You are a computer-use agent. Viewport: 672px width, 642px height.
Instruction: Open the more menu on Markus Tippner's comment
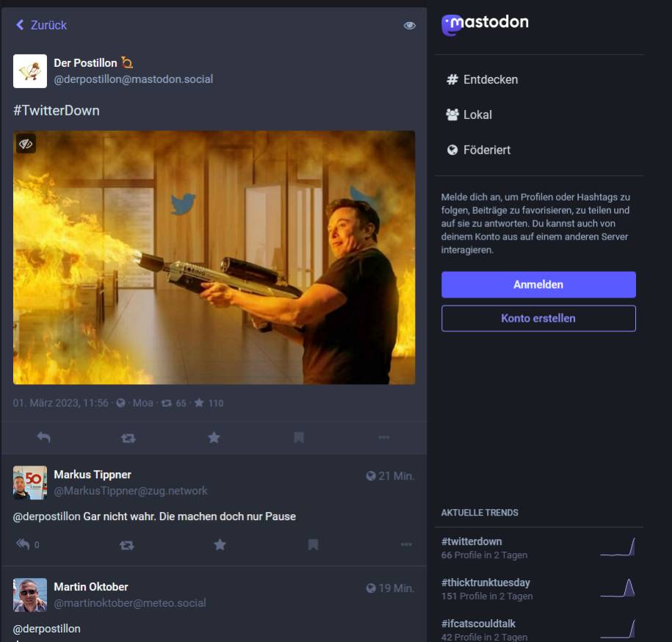[406, 545]
